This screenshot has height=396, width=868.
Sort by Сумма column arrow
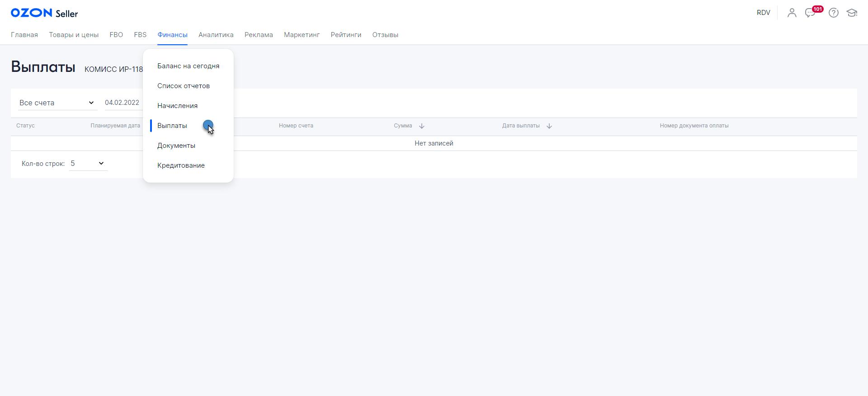(422, 126)
